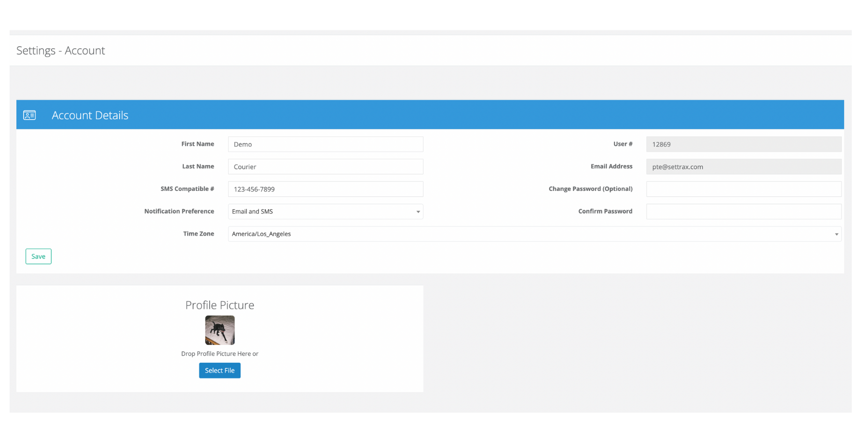This screenshot has width=868, height=434.
Task: Click the Select File button
Action: pyautogui.click(x=220, y=370)
